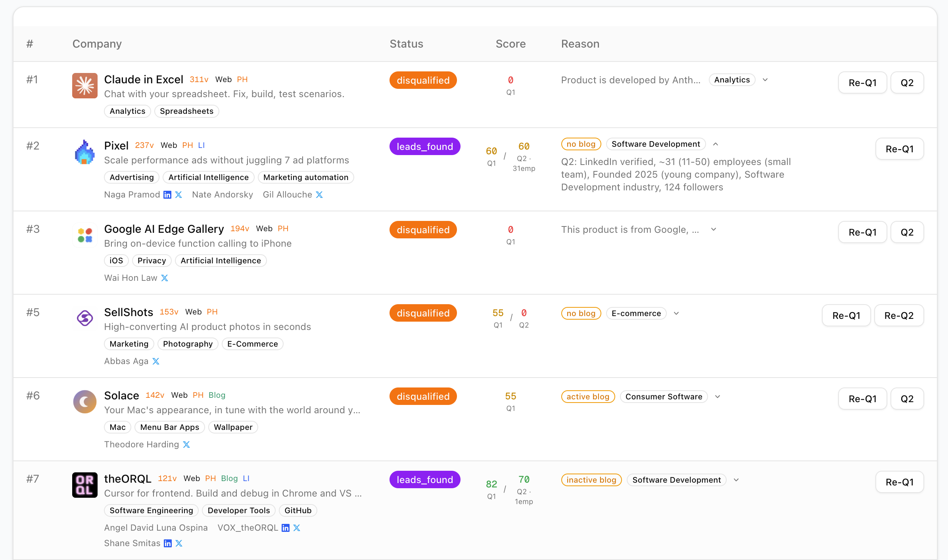Viewport: 948px width, 560px height.
Task: Expand Google AI Edge Gallery reason
Action: [x=714, y=229]
